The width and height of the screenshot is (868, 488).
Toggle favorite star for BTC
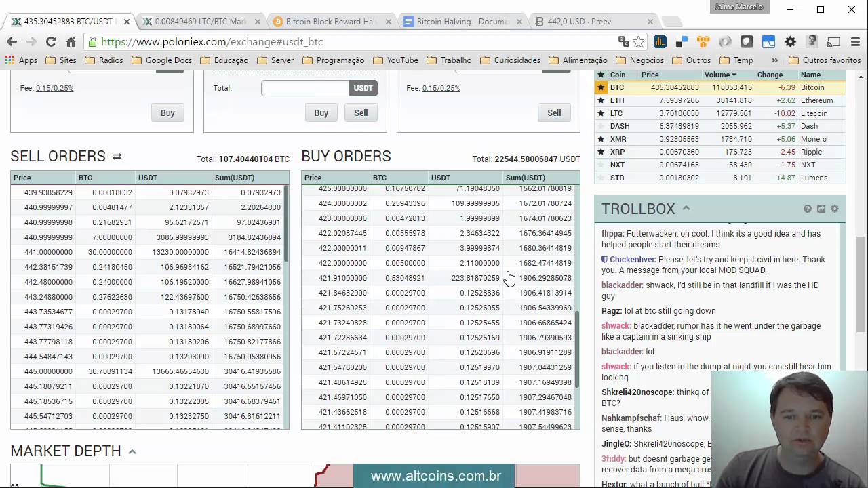point(600,87)
